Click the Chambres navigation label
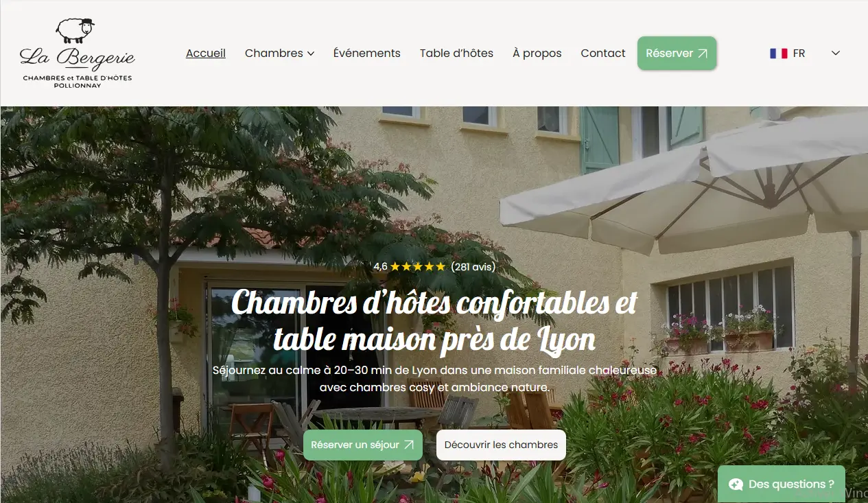 coord(274,53)
